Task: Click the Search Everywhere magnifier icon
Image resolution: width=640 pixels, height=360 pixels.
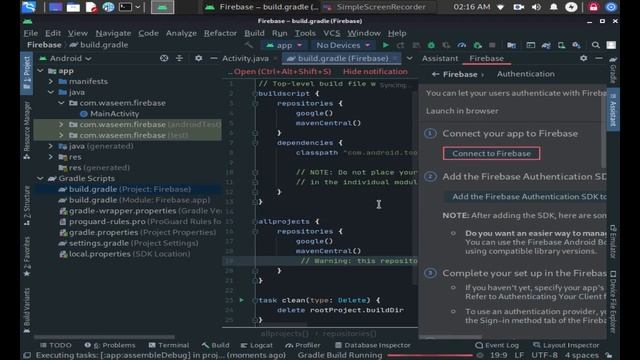Action: point(596,45)
